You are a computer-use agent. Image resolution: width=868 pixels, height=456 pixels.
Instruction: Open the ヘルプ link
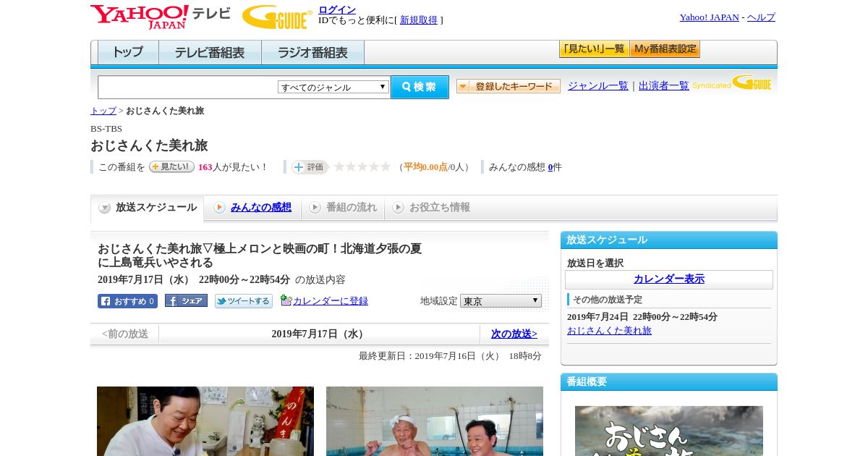pyautogui.click(x=761, y=17)
